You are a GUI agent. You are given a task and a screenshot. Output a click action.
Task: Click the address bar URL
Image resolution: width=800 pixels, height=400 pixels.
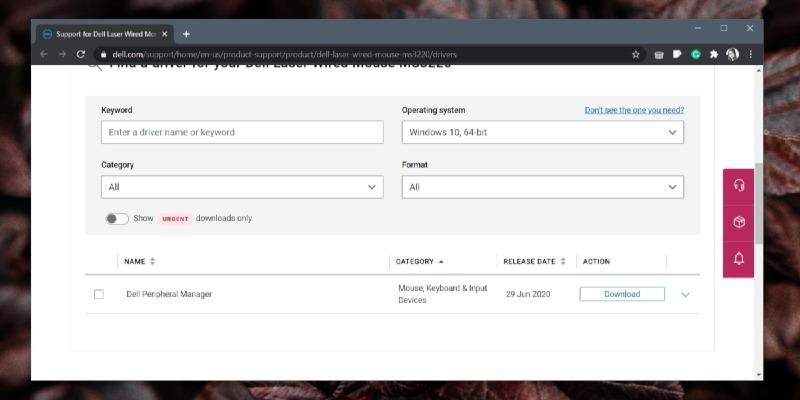click(x=284, y=55)
